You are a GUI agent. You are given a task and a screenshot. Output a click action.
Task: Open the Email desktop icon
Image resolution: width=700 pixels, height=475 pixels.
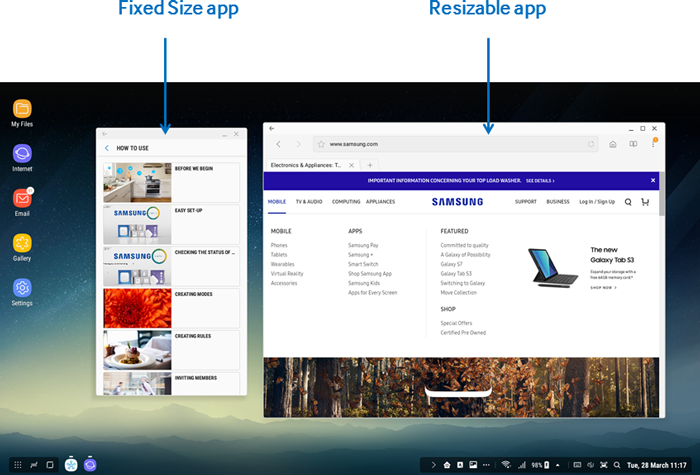click(x=22, y=202)
